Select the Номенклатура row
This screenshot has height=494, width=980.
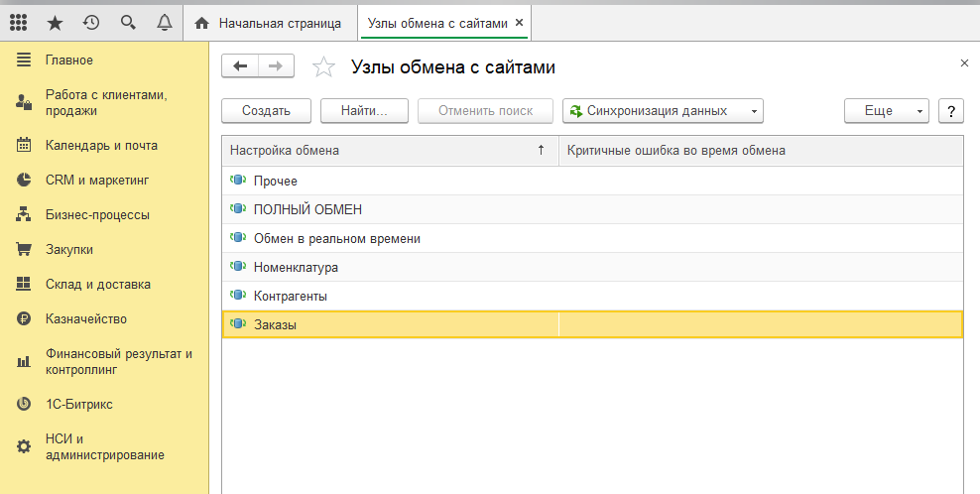point(592,267)
